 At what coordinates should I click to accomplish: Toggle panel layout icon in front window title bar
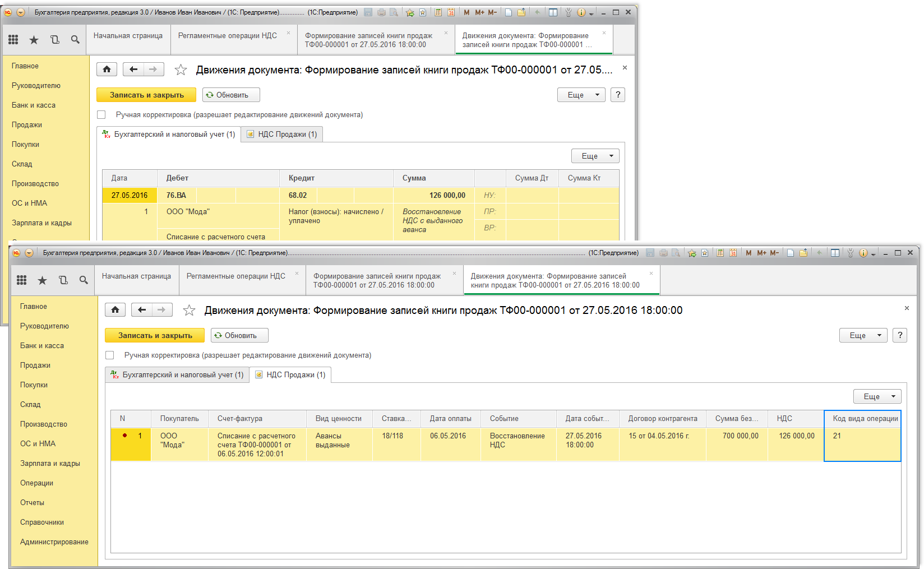[835, 253]
